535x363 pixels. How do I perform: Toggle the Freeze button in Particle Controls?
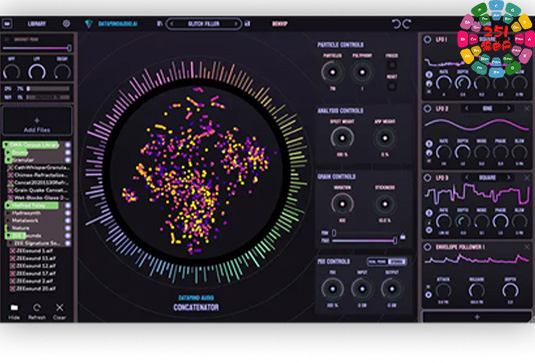pyautogui.click(x=392, y=65)
